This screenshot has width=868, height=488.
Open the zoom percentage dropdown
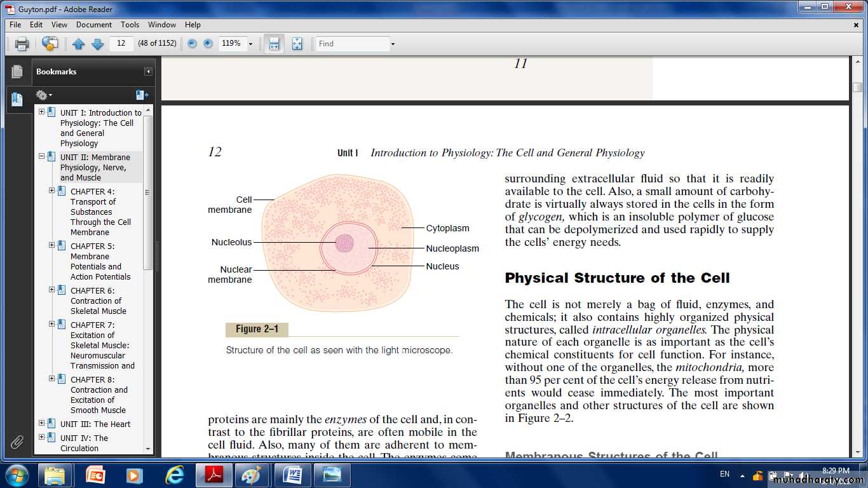[250, 44]
